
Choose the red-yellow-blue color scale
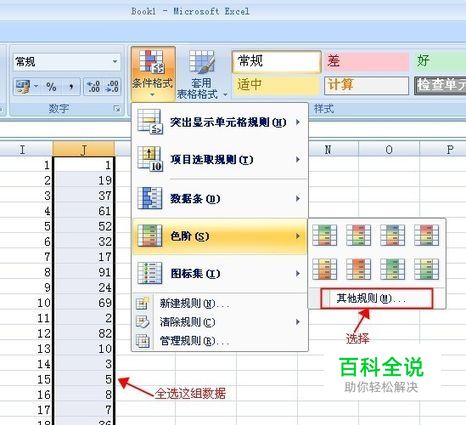tap(427, 235)
